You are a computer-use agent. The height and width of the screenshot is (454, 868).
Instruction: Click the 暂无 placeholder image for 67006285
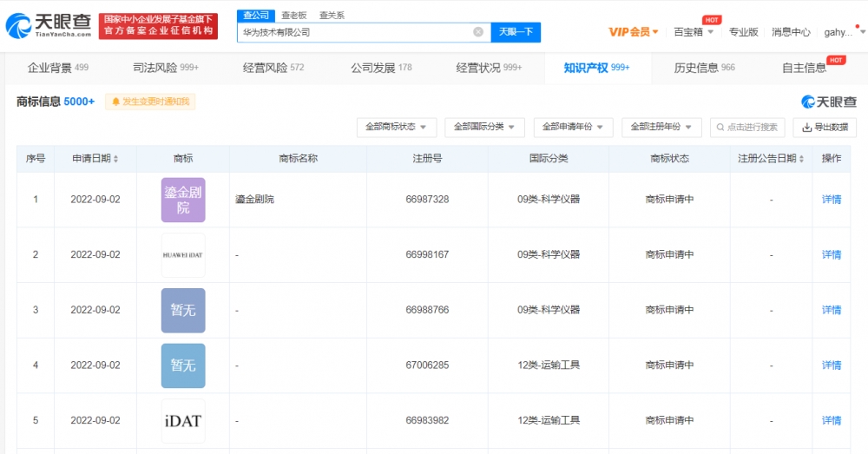pos(183,366)
